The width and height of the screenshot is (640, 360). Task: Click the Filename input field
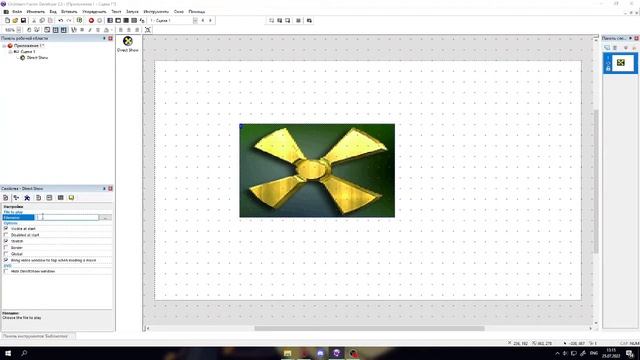67,218
